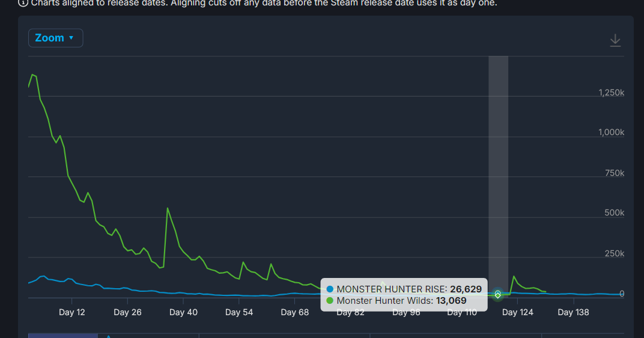
Task: Click the info icon beside chart notice
Action: click(x=23, y=3)
